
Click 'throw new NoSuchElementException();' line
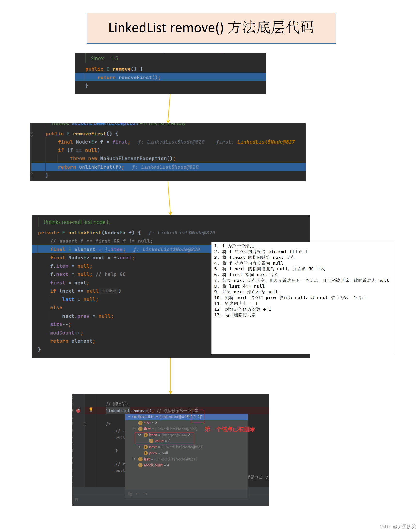[x=123, y=159]
